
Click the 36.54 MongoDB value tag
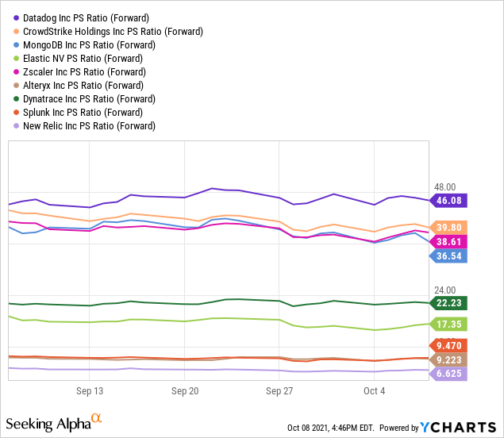click(x=448, y=256)
